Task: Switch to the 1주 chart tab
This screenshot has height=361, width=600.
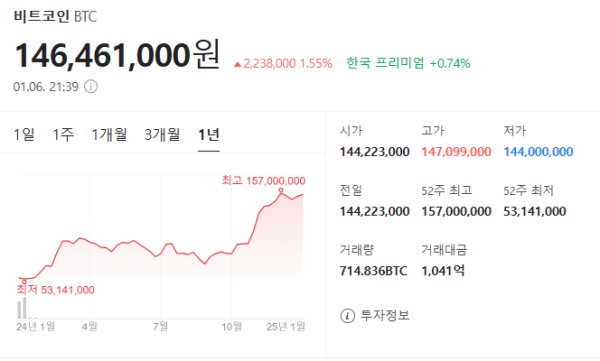Action: click(63, 135)
